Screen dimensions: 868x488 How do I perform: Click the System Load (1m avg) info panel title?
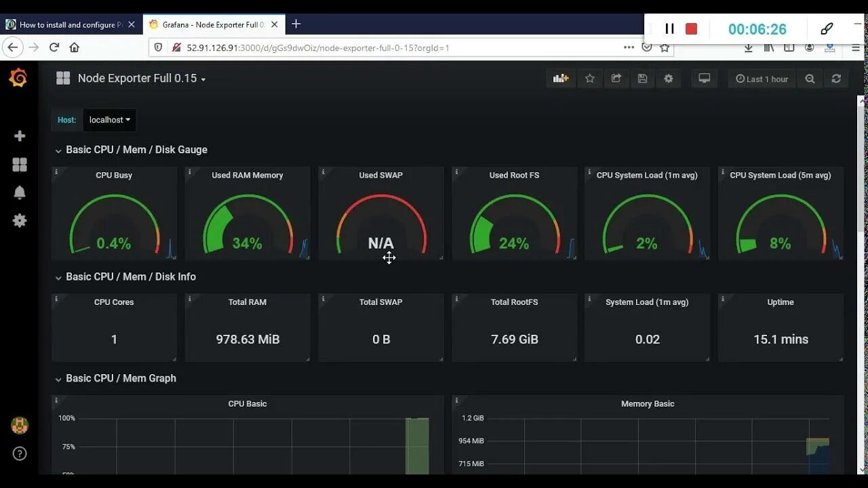pos(647,302)
